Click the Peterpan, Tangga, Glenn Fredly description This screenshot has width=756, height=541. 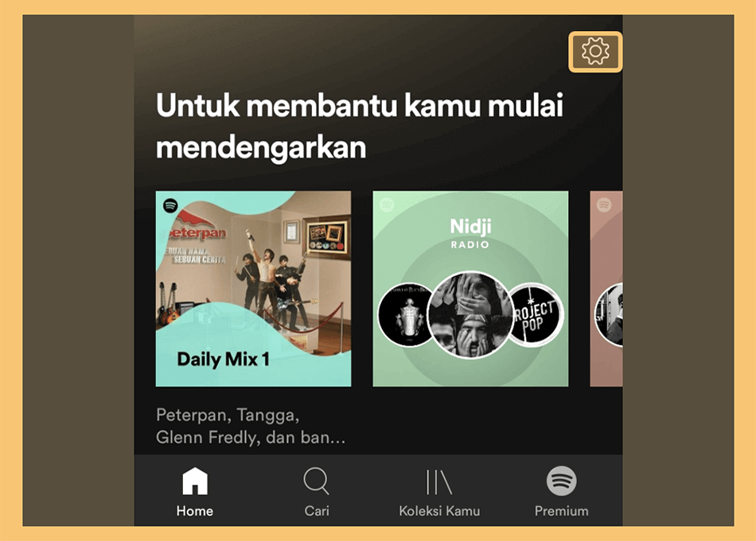click(251, 426)
